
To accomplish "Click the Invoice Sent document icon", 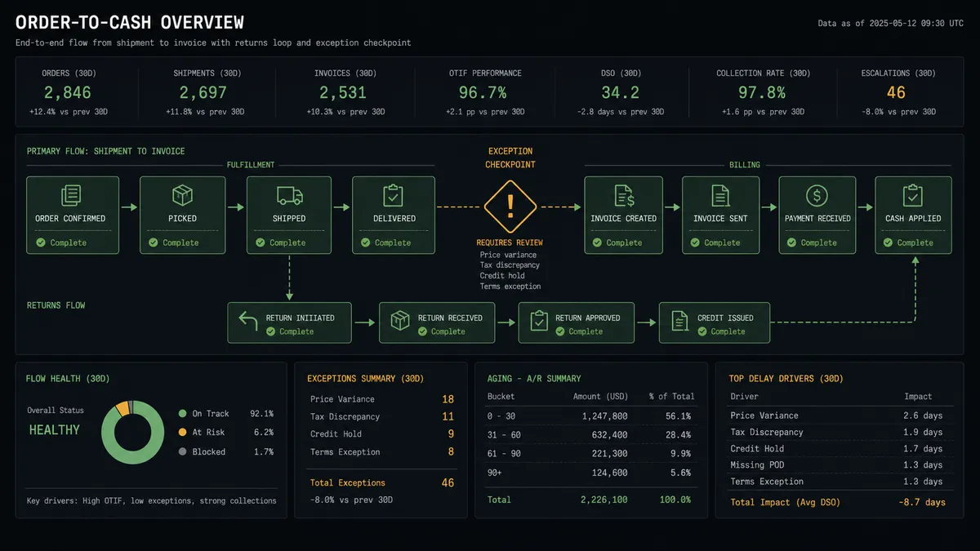I will (720, 195).
